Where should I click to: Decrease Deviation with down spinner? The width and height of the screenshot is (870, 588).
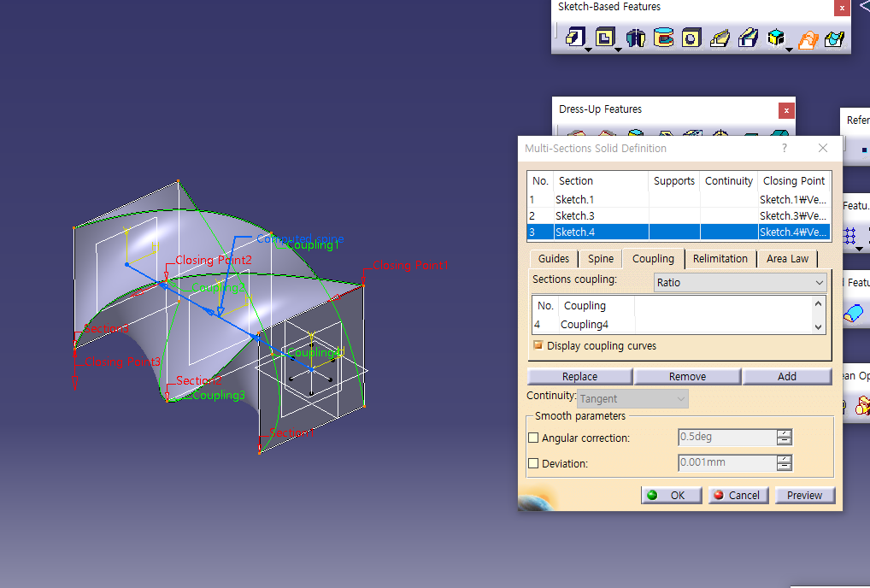tap(784, 467)
